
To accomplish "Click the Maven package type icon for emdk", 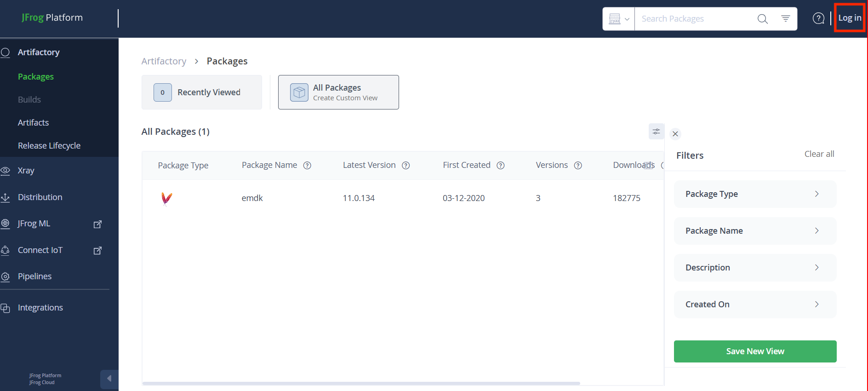I will tap(166, 199).
